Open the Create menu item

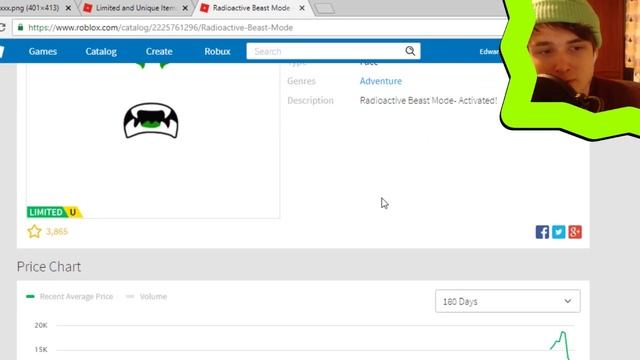159,51
